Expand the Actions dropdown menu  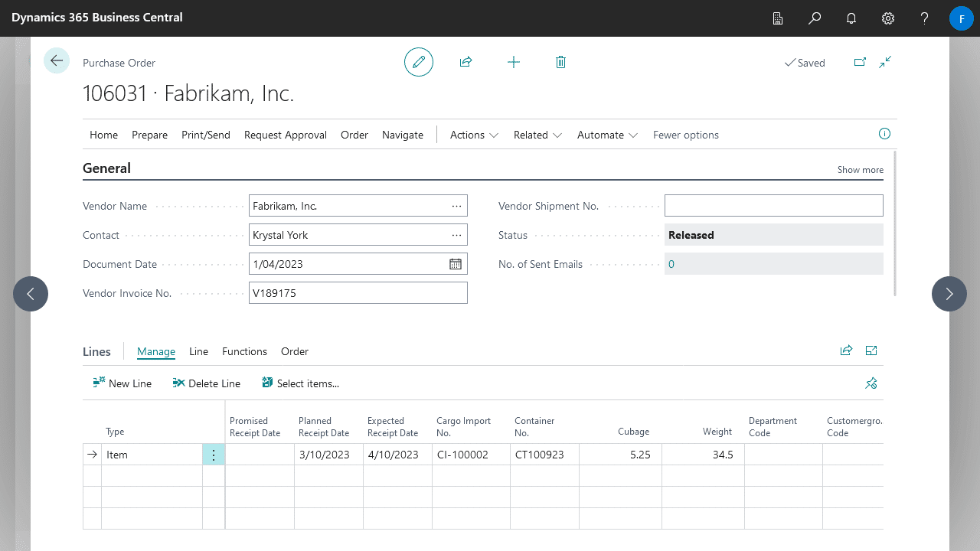pyautogui.click(x=474, y=135)
